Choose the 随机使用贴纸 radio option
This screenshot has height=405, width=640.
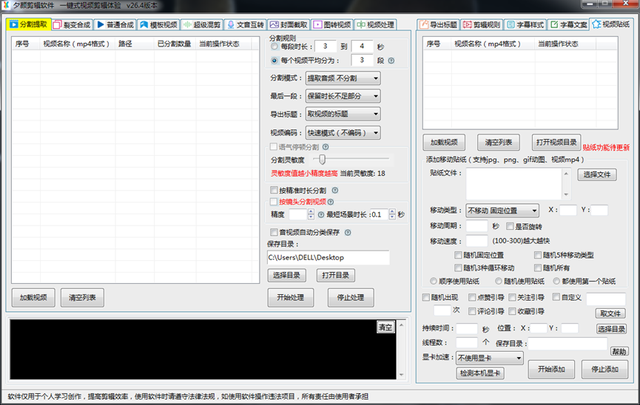click(498, 281)
